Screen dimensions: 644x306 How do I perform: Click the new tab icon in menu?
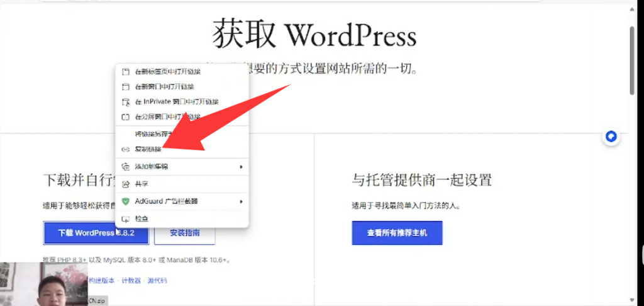tap(126, 72)
